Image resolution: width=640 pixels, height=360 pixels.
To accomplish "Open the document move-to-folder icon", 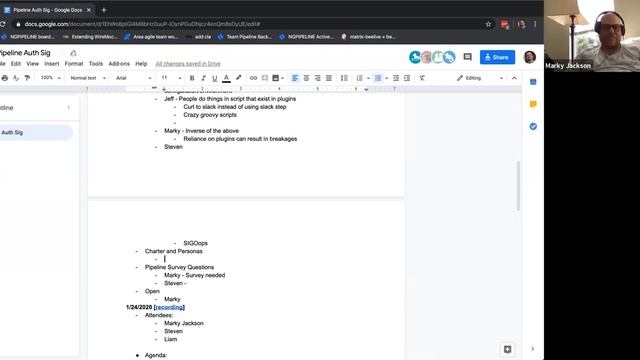I will (73, 53).
